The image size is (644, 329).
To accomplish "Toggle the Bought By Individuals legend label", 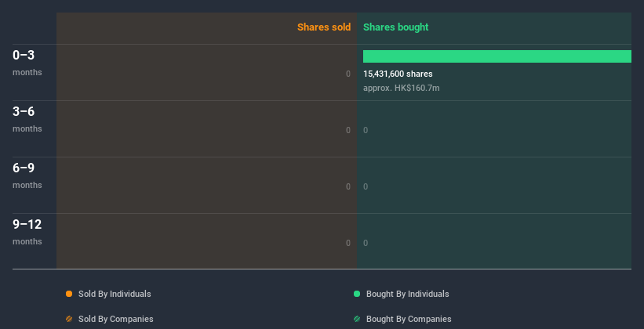I will [x=407, y=294].
